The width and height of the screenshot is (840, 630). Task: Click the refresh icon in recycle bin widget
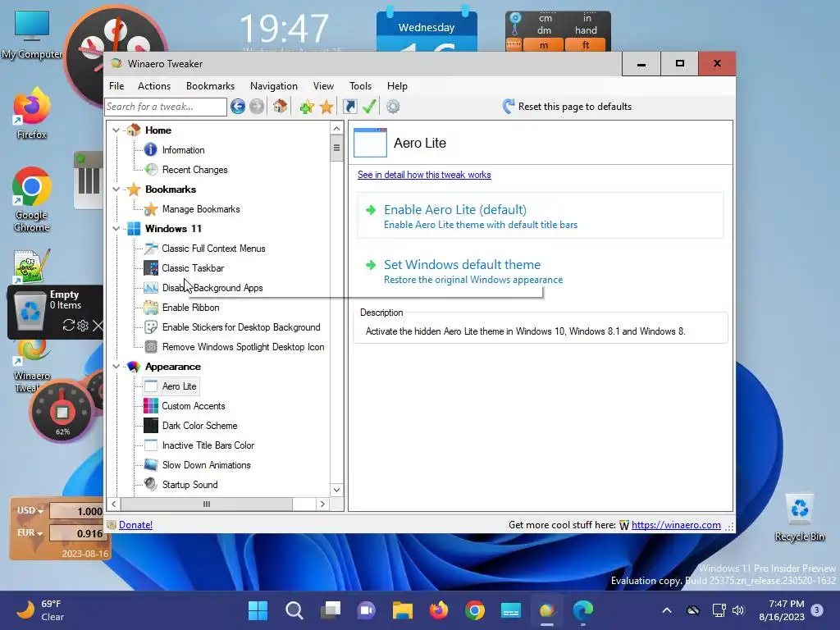click(68, 325)
